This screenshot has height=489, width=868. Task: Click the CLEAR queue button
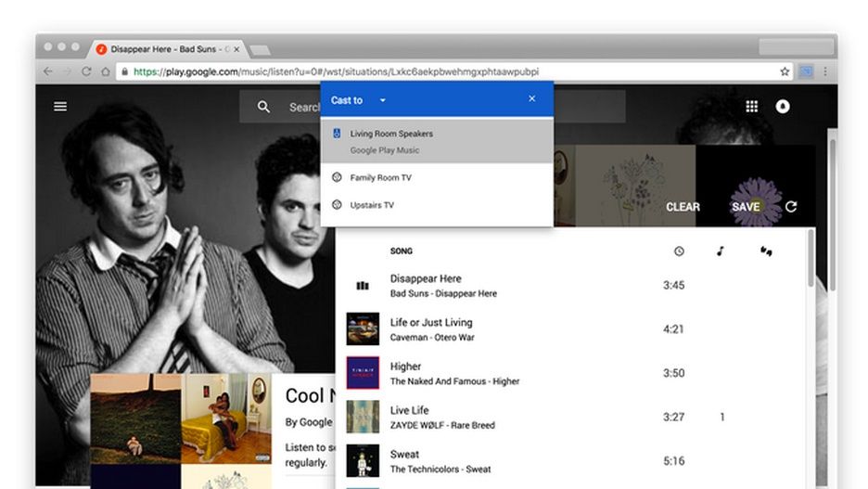click(683, 207)
